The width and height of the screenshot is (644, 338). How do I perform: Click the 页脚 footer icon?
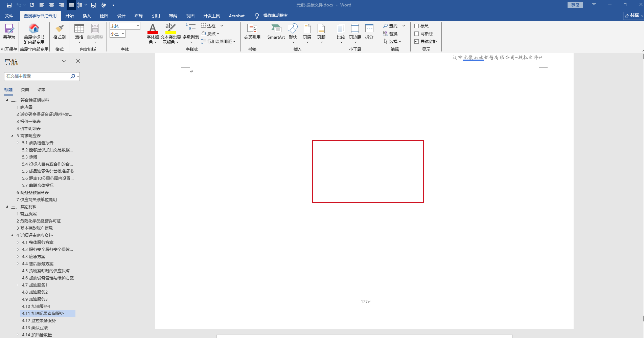321,33
